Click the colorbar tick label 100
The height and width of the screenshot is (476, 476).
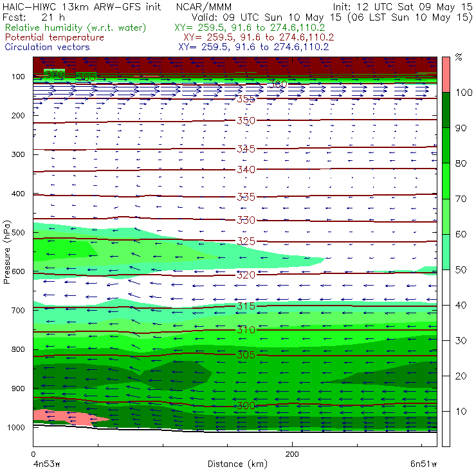pyautogui.click(x=464, y=92)
